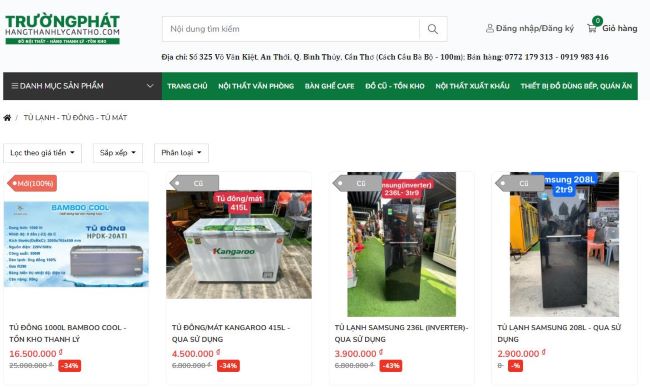The width and height of the screenshot is (650, 387).
Task: Click the -34% badge under Kangaroo 415L
Action: point(228,366)
